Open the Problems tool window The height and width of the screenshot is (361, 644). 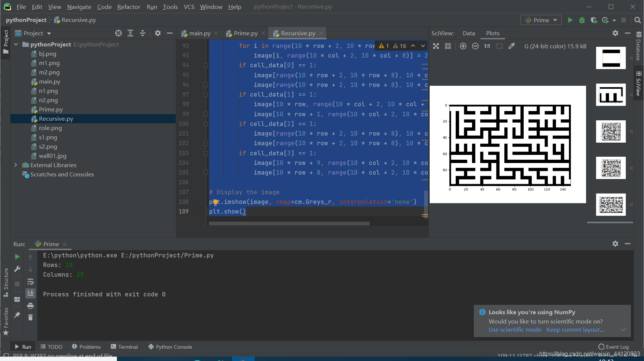pos(86,347)
